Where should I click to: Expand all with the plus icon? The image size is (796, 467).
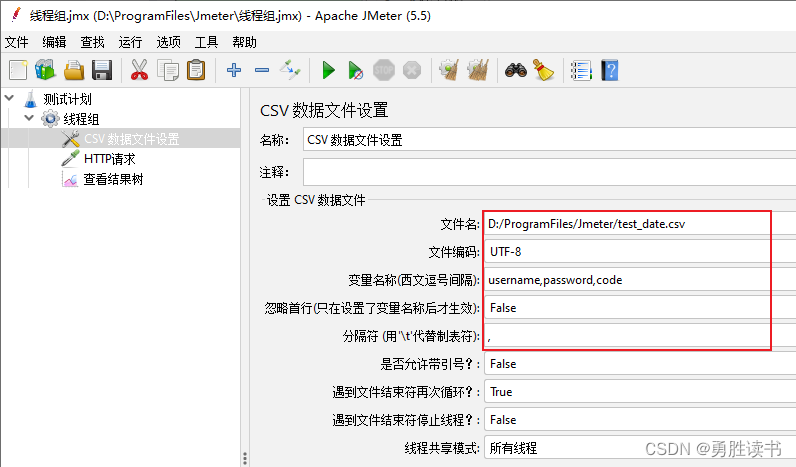click(x=234, y=70)
